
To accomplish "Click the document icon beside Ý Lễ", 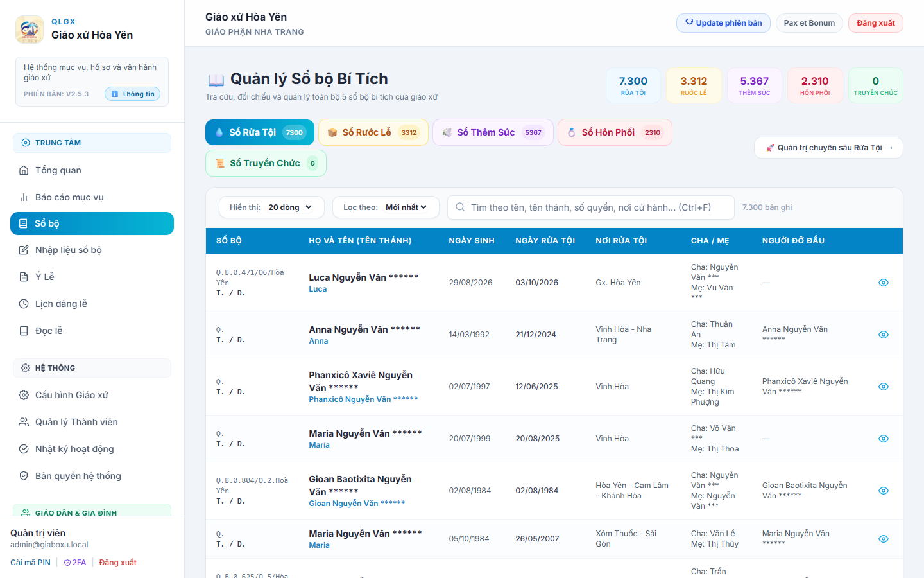I will click(x=24, y=277).
